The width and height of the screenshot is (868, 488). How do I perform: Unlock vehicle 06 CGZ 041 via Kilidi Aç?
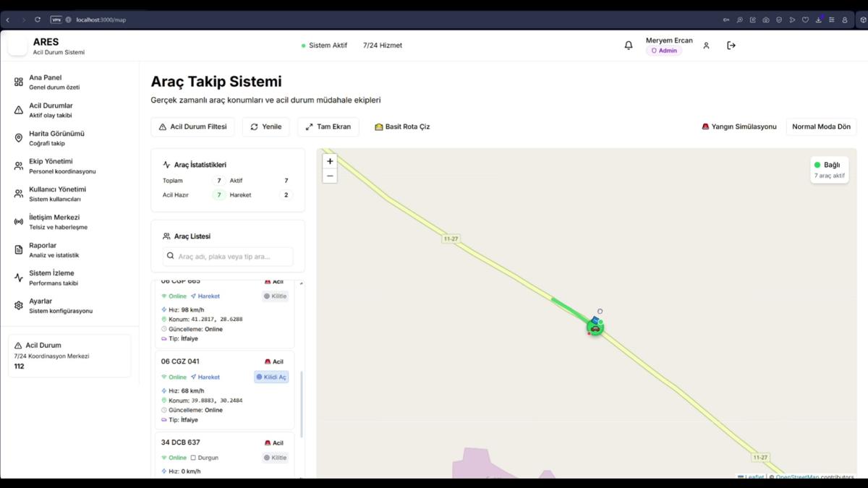coord(271,377)
